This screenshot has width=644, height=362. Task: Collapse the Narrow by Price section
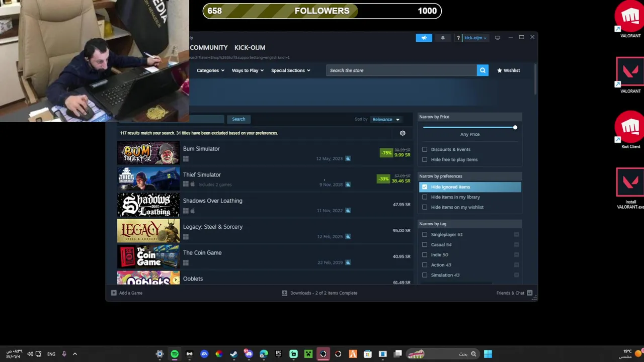point(470,117)
